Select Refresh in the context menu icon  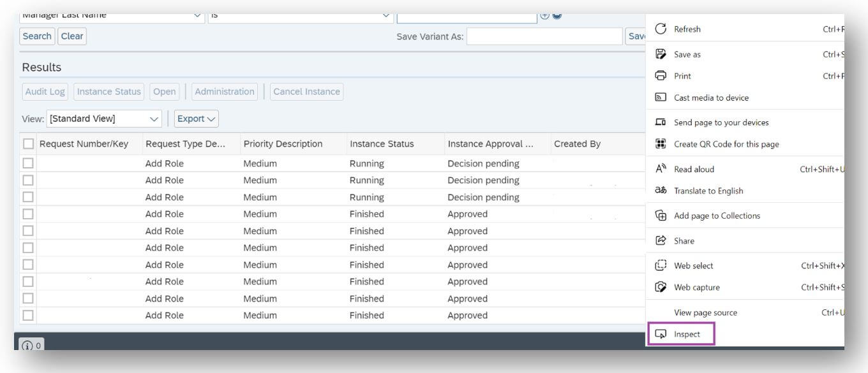tap(688, 29)
